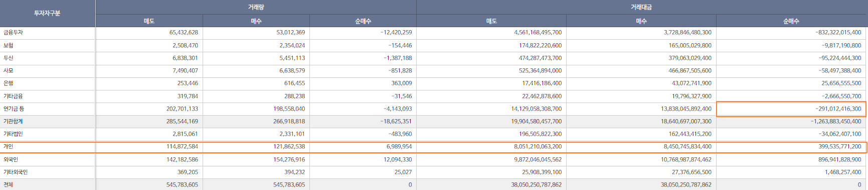The width and height of the screenshot is (868, 190).
Task: Click the 매도 header under 거래량
Action: (149, 21)
